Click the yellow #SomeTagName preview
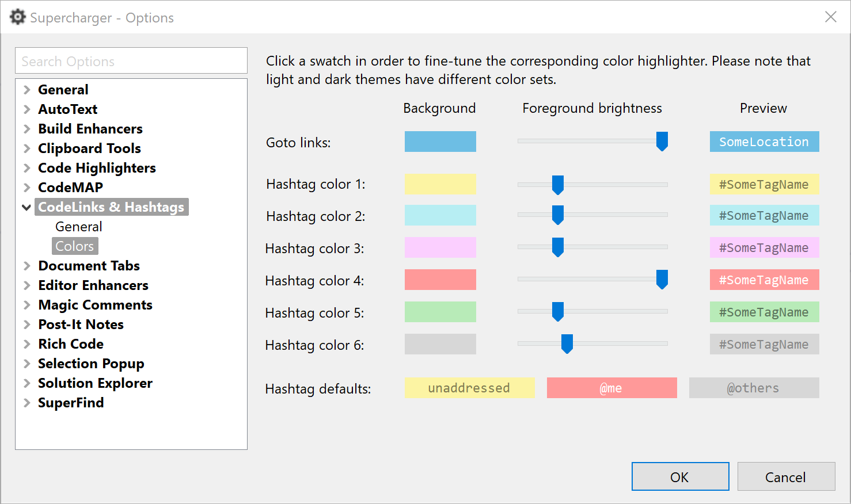 [x=764, y=184]
